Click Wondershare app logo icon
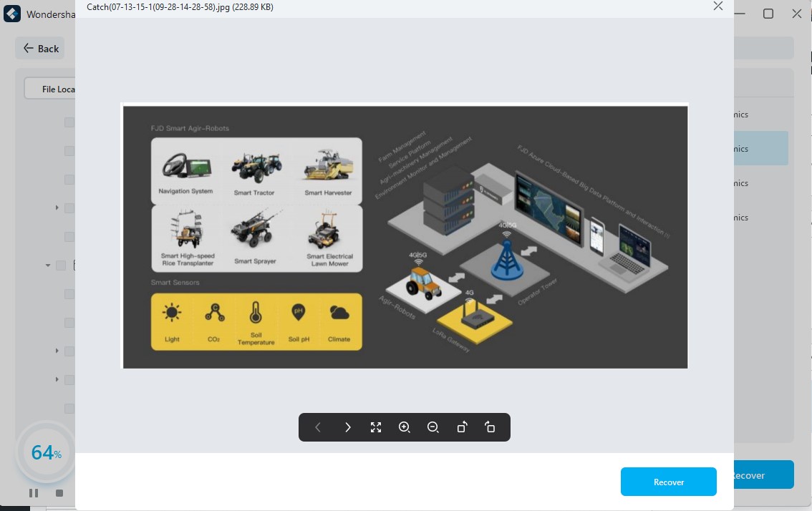This screenshot has width=812, height=511. click(x=12, y=14)
